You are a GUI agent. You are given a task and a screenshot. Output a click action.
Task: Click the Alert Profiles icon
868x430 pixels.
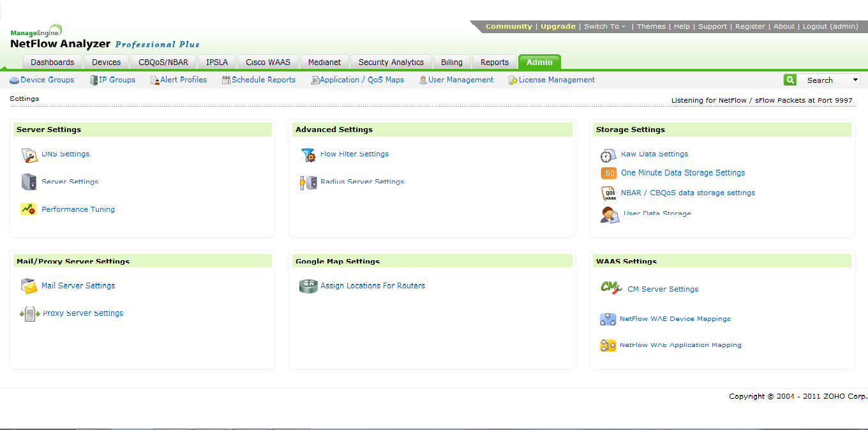click(154, 80)
